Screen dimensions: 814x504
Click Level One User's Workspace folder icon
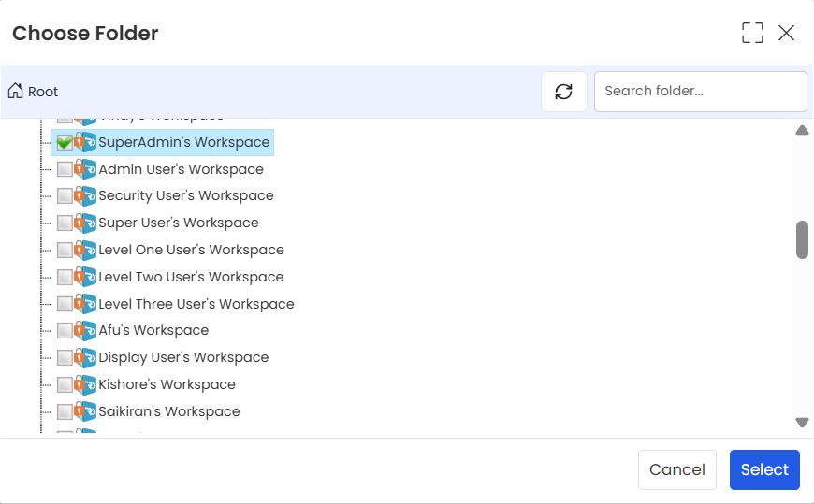pos(85,250)
